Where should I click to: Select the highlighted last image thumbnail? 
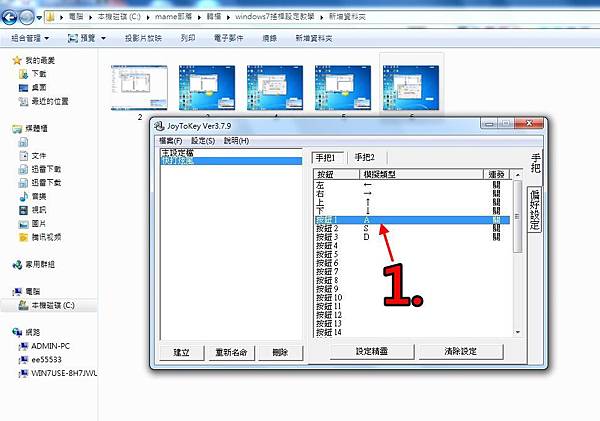pyautogui.click(x=411, y=88)
